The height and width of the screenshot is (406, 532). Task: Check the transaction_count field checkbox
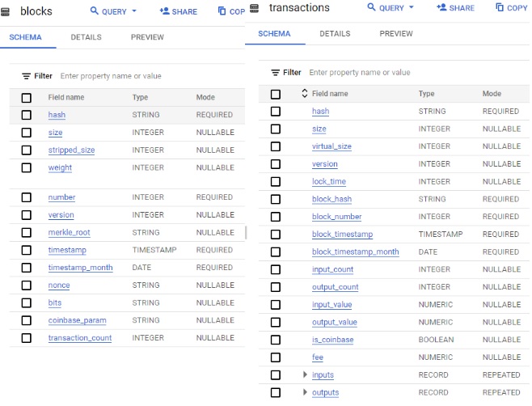coord(27,338)
